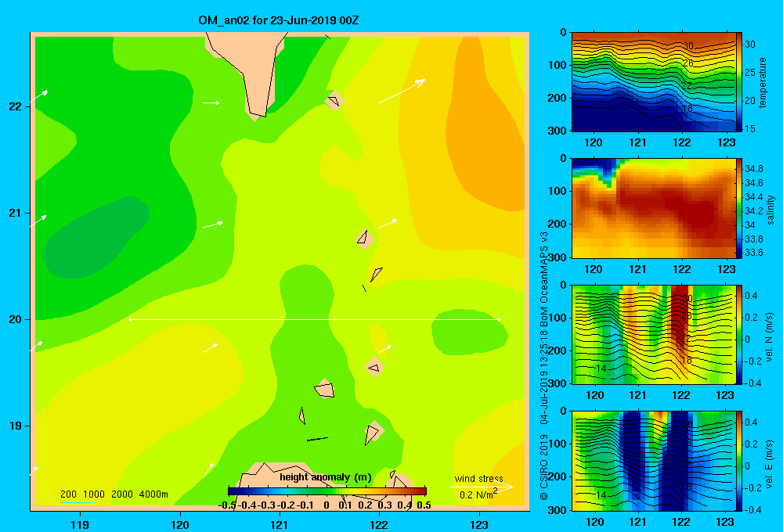Click the vel. E color scale bar
The height and width of the screenshot is (532, 783).
tap(739, 461)
